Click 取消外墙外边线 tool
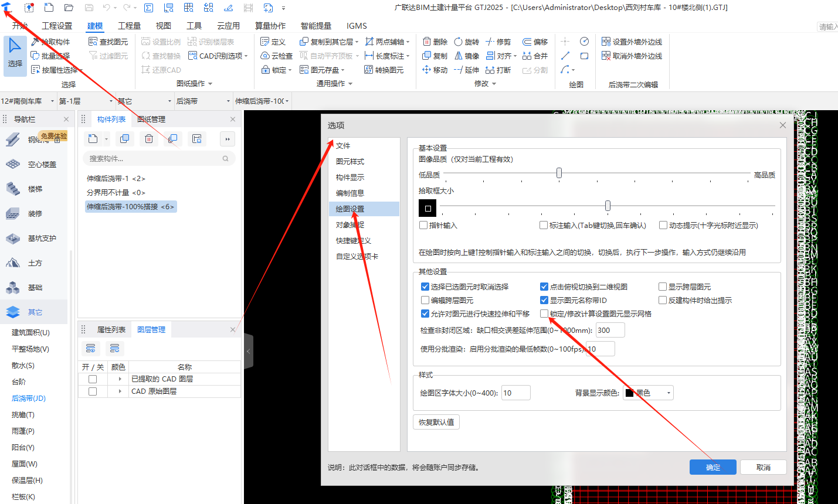Screen dimensions: 838x504 click(632, 56)
